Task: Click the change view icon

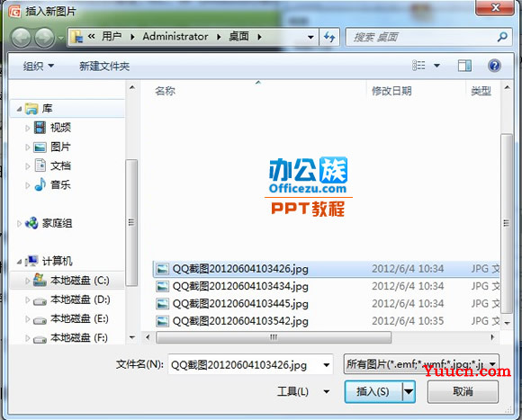Action: point(418,66)
